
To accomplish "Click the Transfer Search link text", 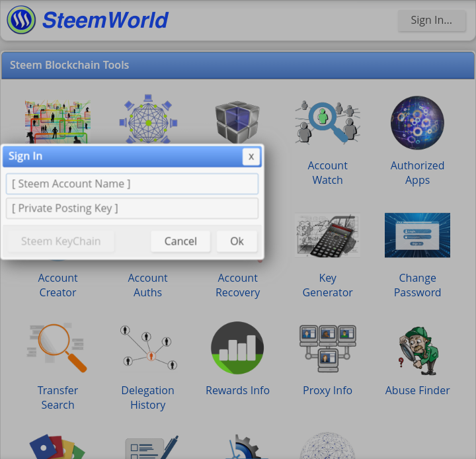I will [x=58, y=397].
